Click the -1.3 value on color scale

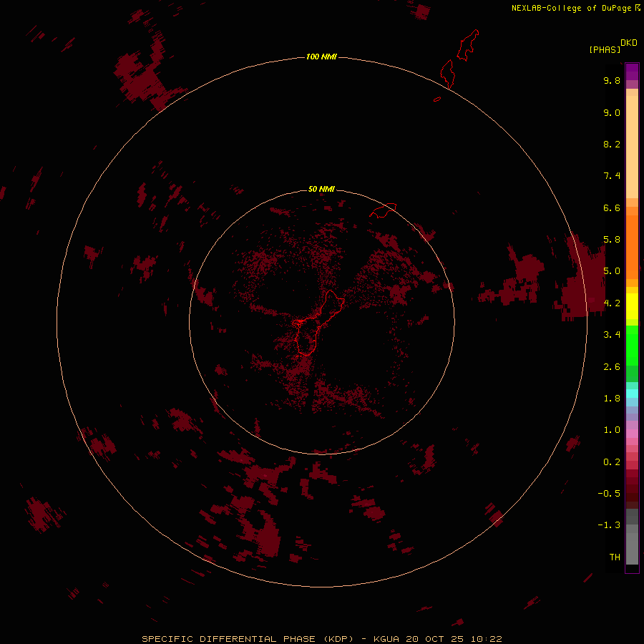(609, 525)
